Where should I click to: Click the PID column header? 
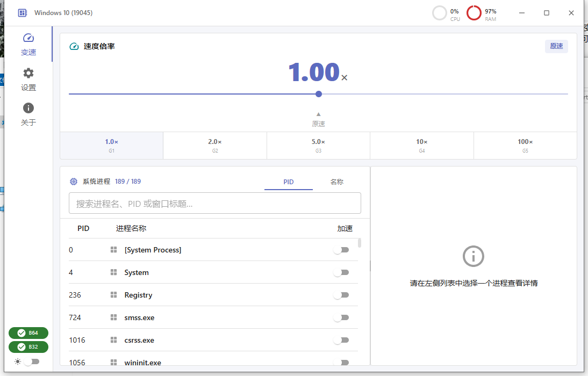click(x=83, y=228)
